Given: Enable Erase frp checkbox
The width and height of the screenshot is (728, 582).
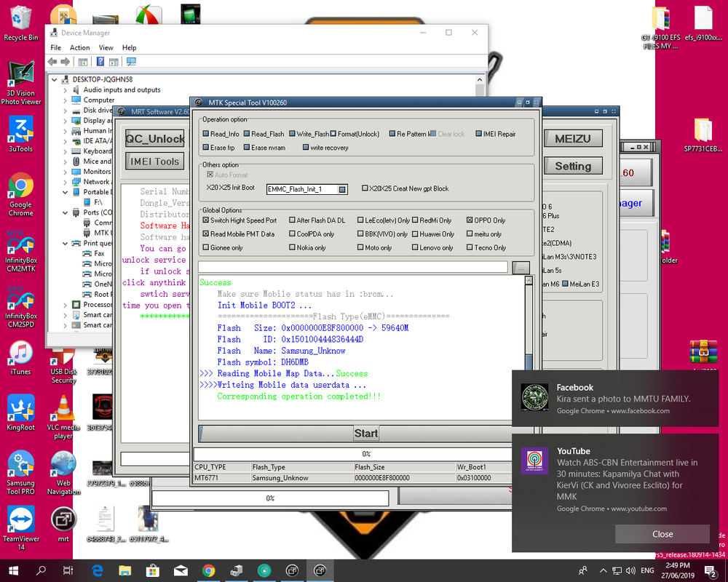Looking at the screenshot, I should [x=206, y=147].
